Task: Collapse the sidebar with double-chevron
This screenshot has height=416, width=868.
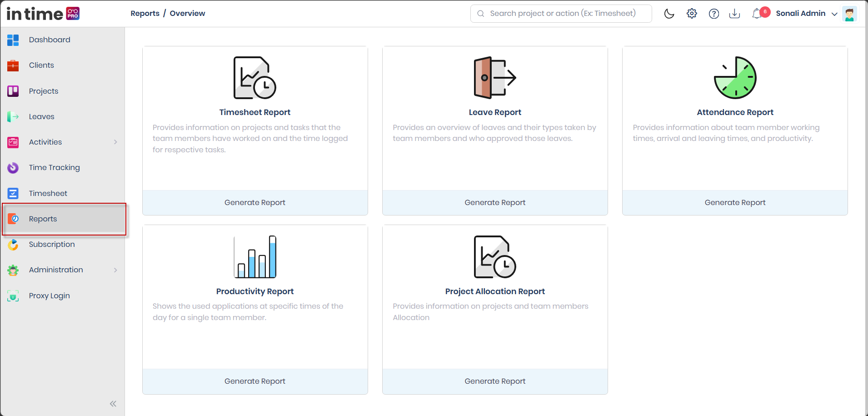Action: click(113, 404)
